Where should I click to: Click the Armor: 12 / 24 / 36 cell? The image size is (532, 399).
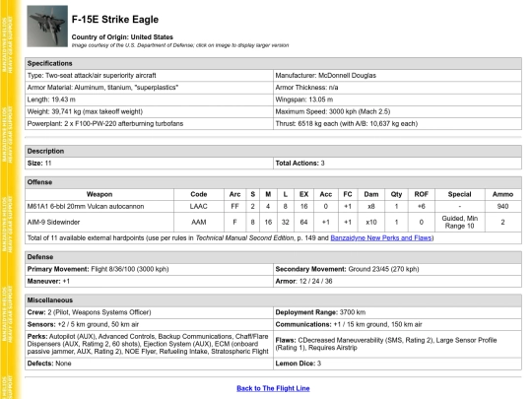tap(397, 281)
